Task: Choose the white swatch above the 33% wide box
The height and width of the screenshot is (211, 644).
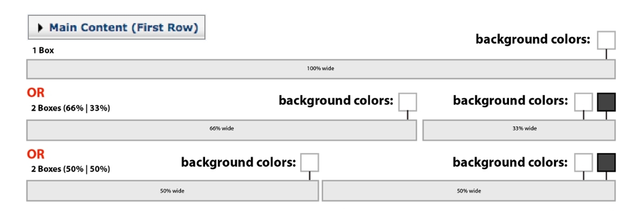Action: pyautogui.click(x=583, y=102)
